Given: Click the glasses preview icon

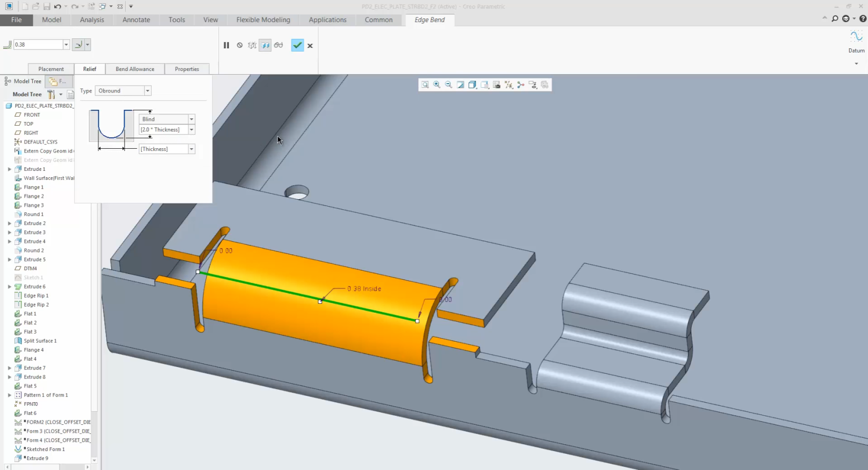Looking at the screenshot, I should click(278, 45).
